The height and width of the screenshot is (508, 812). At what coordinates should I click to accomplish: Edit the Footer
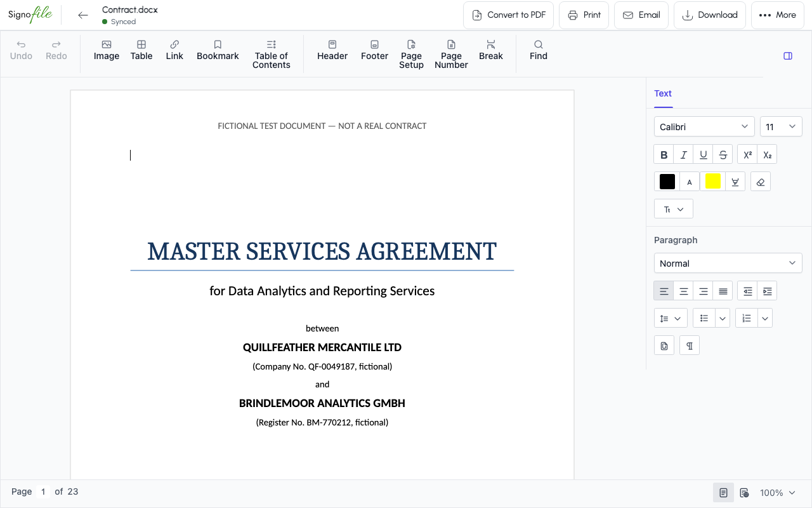374,50
